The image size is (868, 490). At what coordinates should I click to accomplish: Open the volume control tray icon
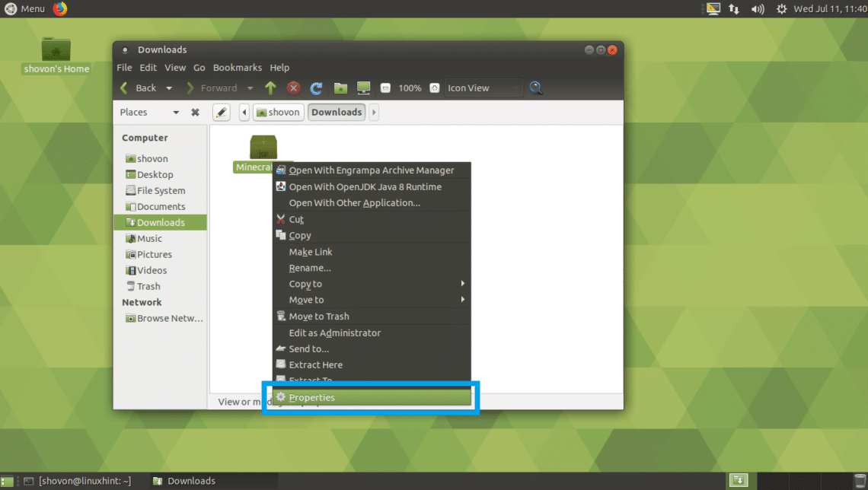point(758,9)
